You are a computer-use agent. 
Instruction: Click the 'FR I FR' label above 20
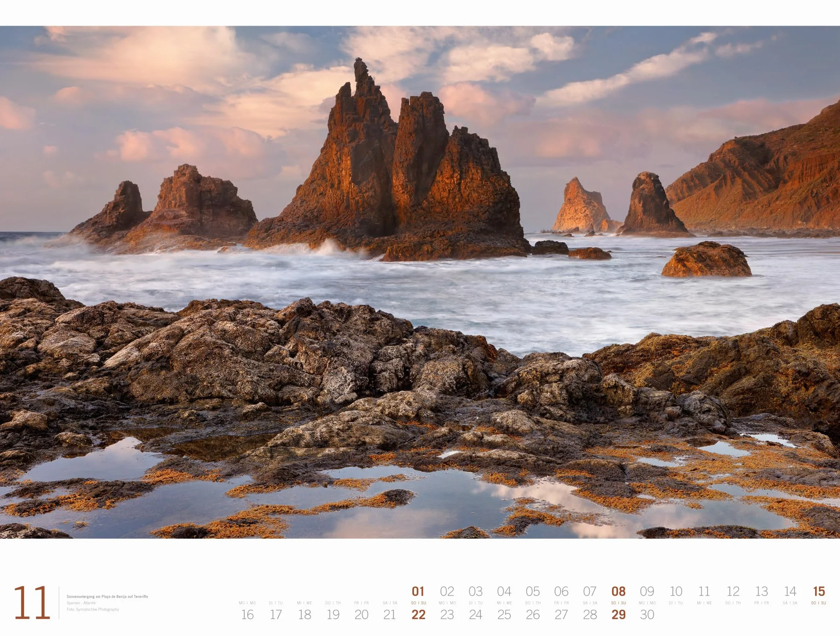[361, 603]
